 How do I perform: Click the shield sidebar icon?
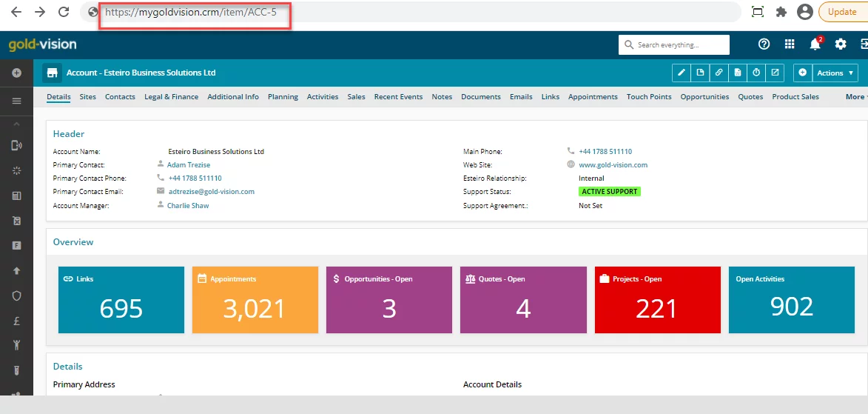click(x=16, y=296)
